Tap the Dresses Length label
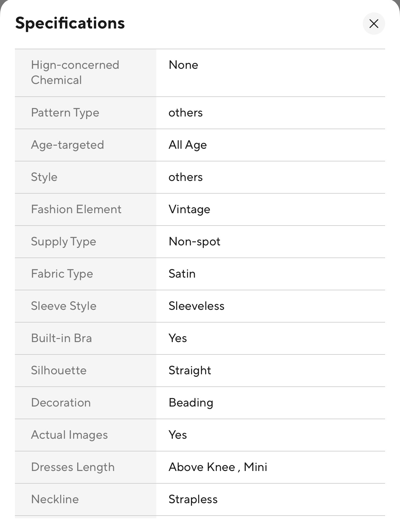 73,467
